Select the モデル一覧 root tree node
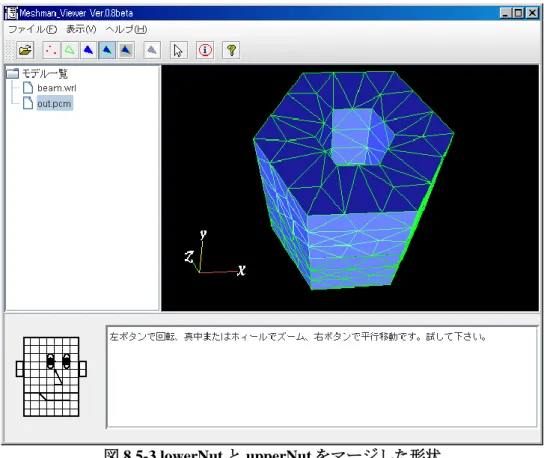 tap(44, 74)
